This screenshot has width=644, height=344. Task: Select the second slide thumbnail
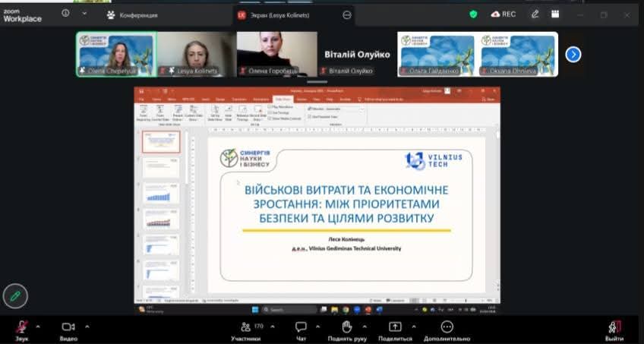[x=161, y=167]
